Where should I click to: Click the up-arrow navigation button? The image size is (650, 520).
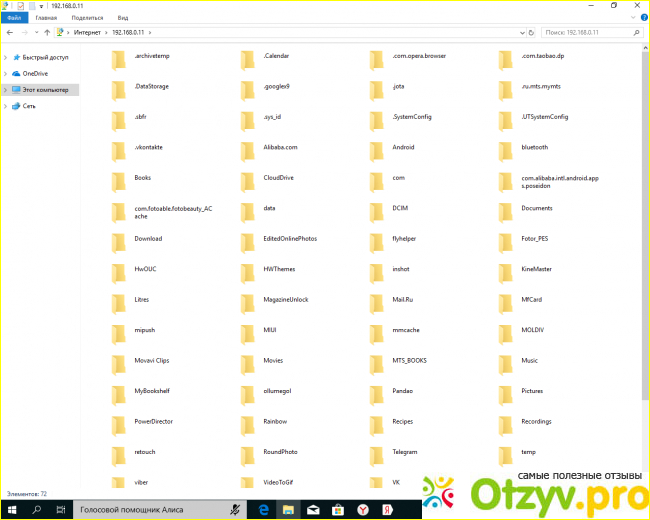point(47,32)
